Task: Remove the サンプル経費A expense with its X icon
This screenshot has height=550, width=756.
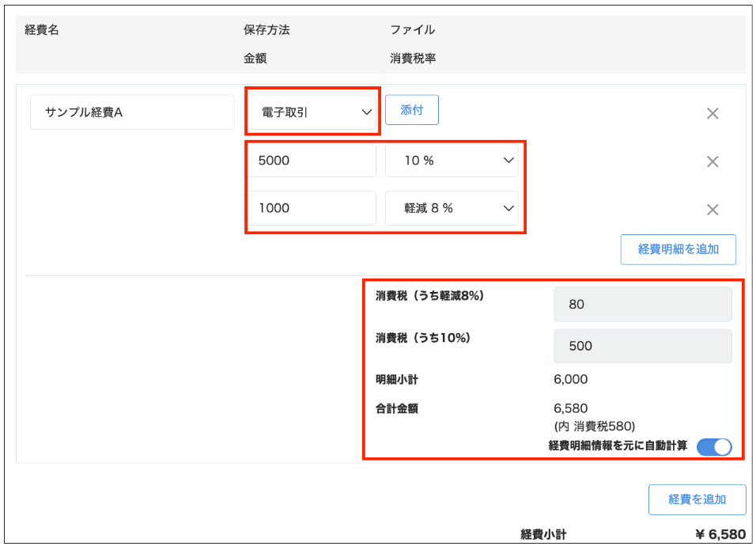Action: pos(712,113)
